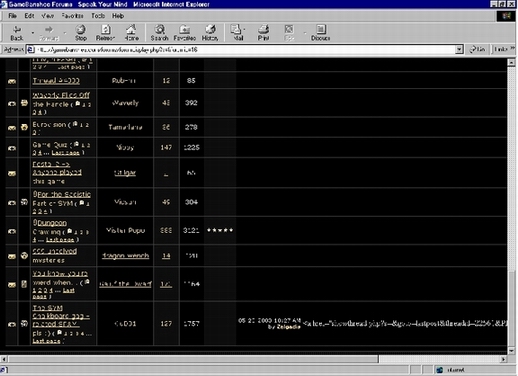Click the horizontal scrollbar thumb
This screenshot has width=518, height=376.
click(x=194, y=359)
